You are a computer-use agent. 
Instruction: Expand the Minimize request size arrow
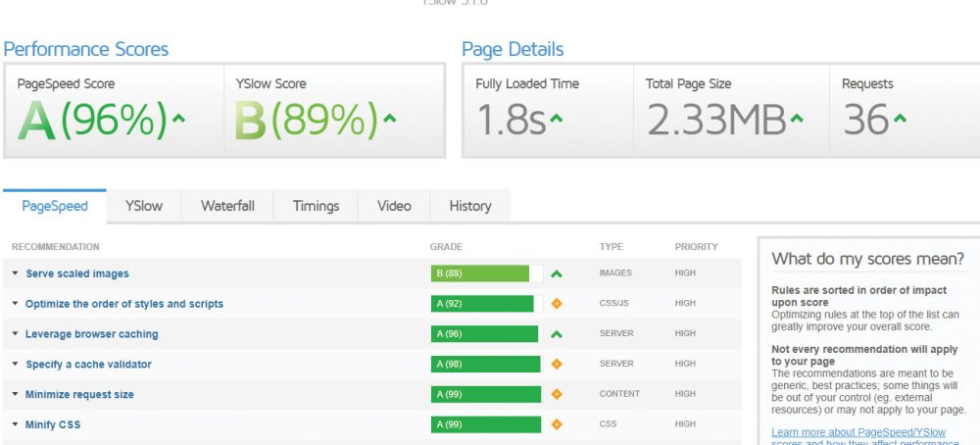(15, 395)
